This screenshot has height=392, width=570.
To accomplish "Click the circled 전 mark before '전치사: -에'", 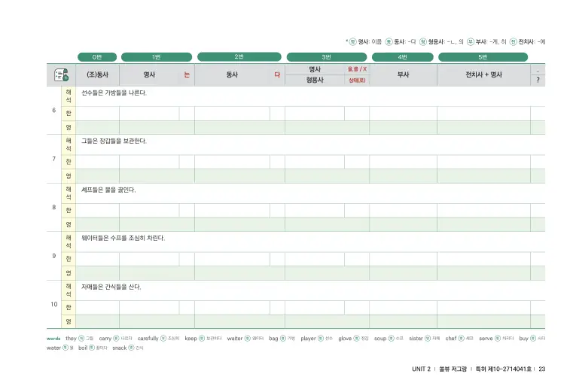I will pos(513,42).
